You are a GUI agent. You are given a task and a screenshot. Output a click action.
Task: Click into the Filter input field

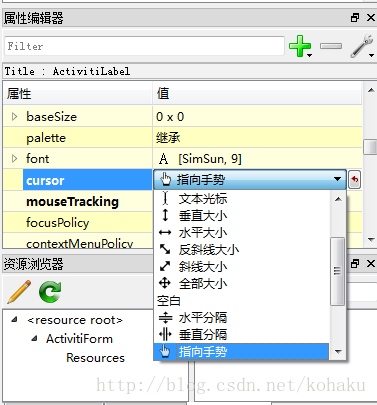click(144, 46)
